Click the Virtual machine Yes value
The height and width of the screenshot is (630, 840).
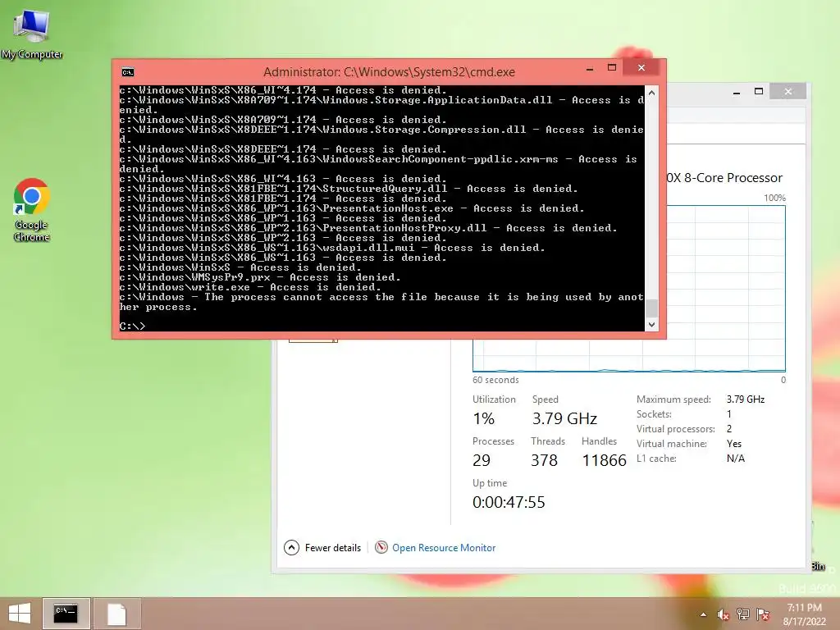(x=734, y=444)
